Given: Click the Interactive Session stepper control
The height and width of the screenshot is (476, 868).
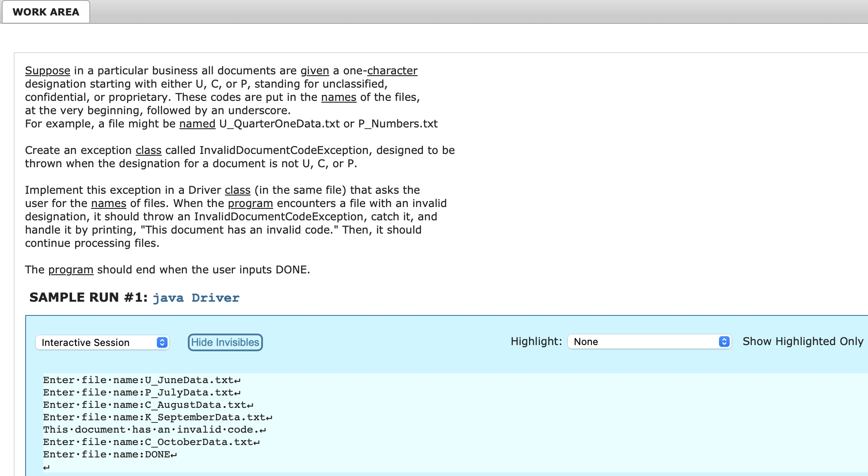Looking at the screenshot, I should click(162, 342).
